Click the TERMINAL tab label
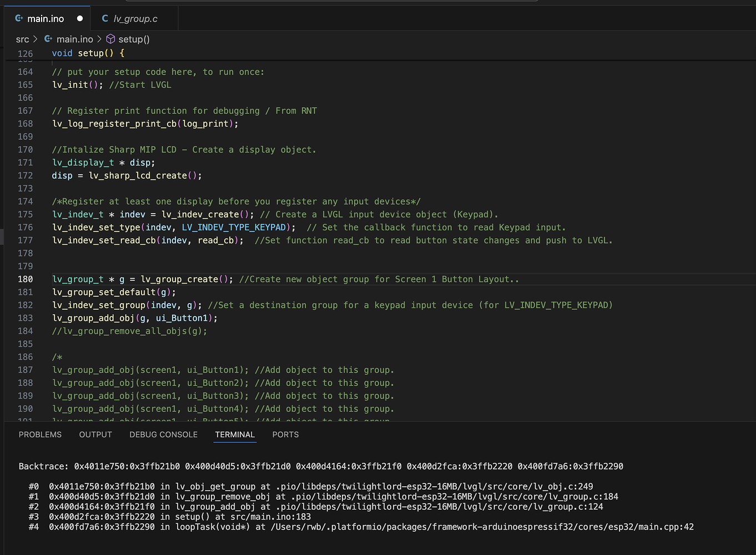Screen dimensions: 756x555 point(235,435)
